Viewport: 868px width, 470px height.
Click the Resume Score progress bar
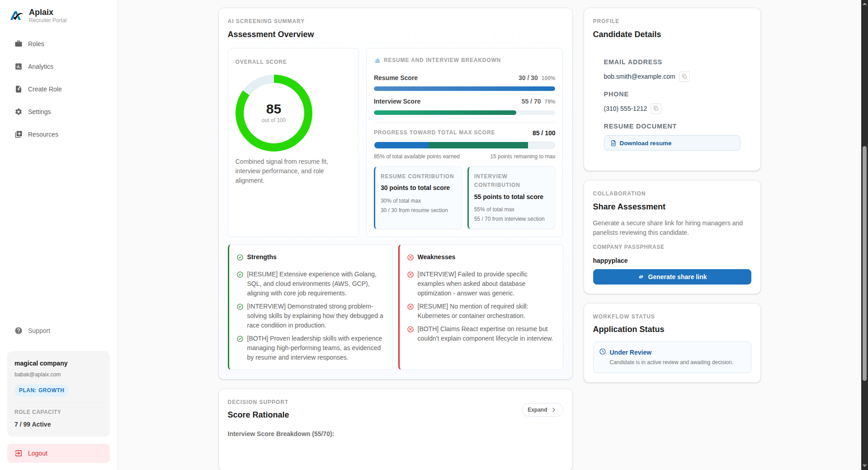click(464, 89)
